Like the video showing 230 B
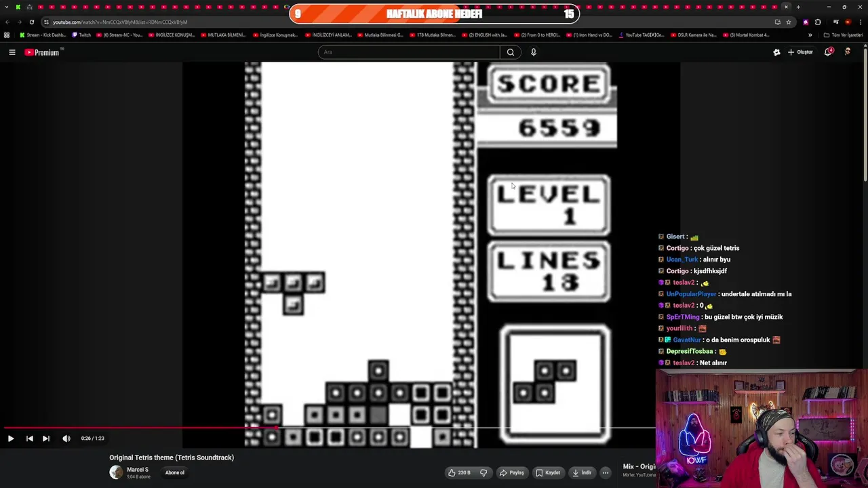Screen dimensions: 868x488 coord(459,472)
